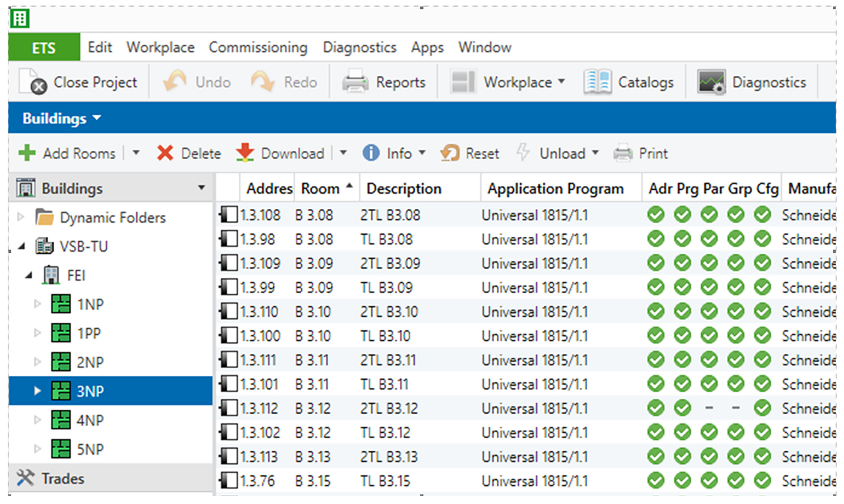This screenshot has width=844, height=504.
Task: Expand the 1NP floor node
Action: [x=37, y=304]
